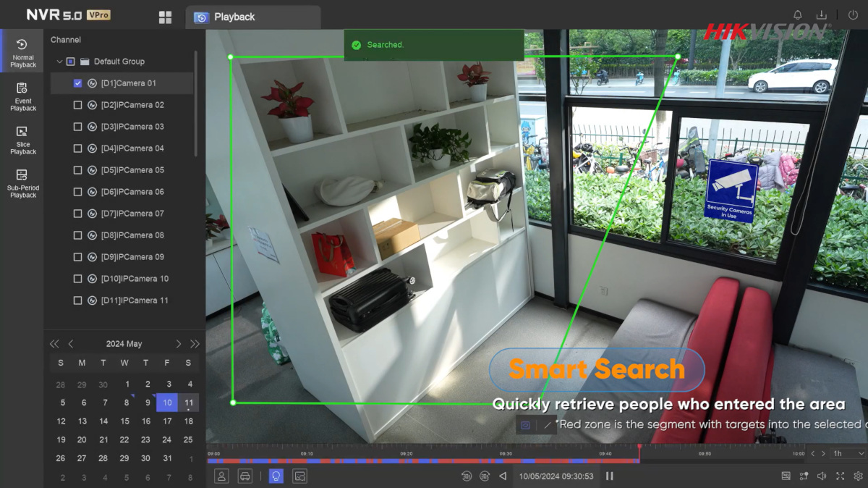The height and width of the screenshot is (488, 868).
Task: Switch to Event Playback mode
Action: click(22, 94)
